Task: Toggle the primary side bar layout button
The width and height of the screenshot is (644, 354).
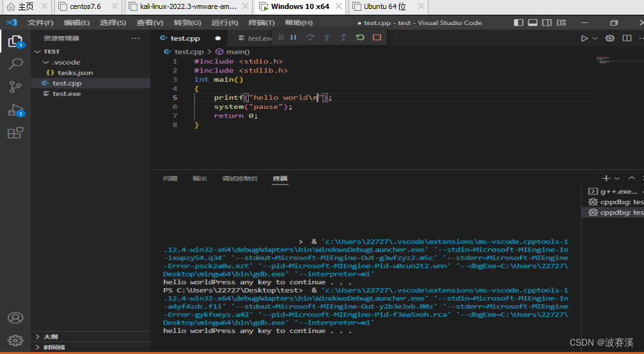Action: pos(519,22)
